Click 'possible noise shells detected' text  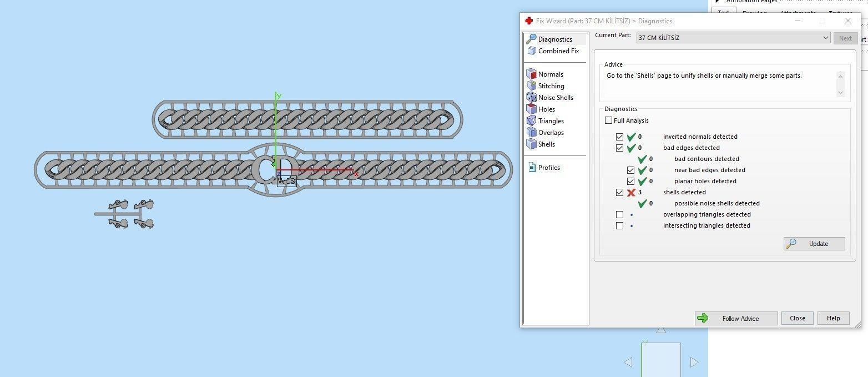tap(717, 203)
